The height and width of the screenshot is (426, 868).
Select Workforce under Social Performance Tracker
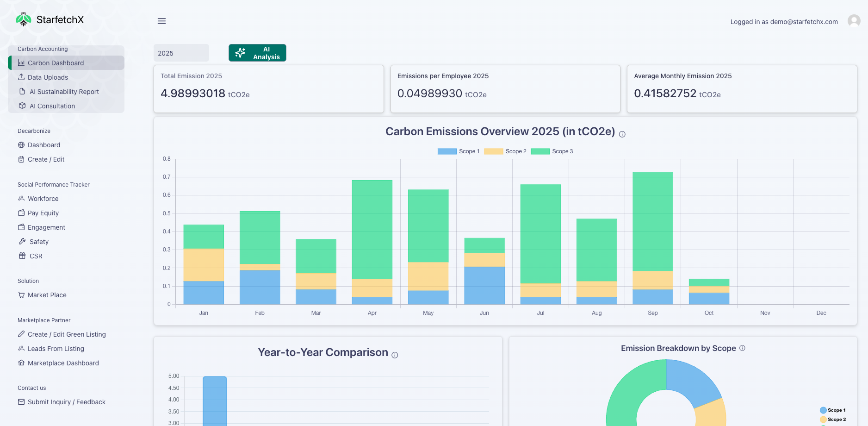[x=21, y=198]
